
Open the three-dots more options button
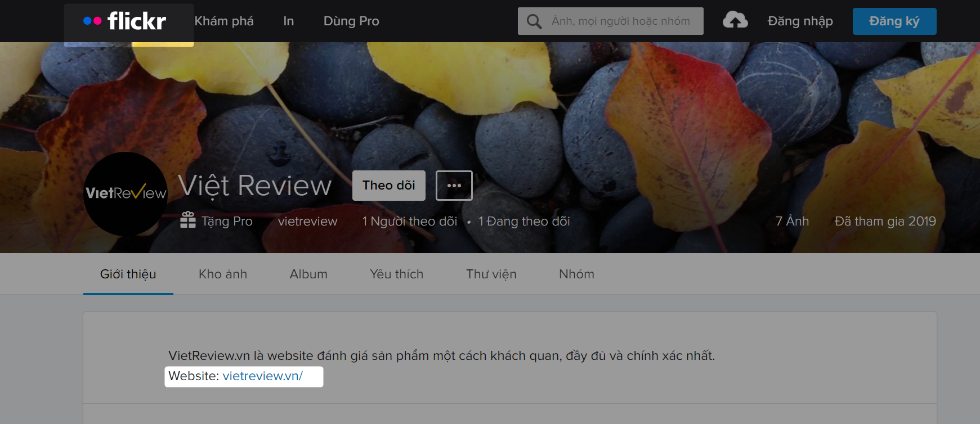454,186
